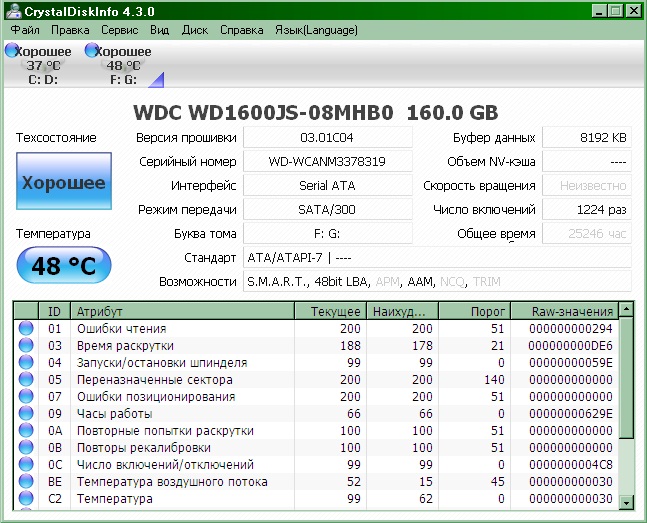This screenshot has width=647, height=523.
Task: Select the Время раскрутки attribute text
Action: coord(125,346)
